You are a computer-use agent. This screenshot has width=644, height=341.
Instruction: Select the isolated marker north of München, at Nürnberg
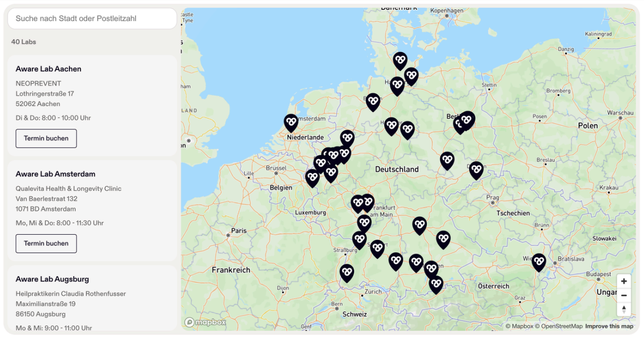click(419, 225)
